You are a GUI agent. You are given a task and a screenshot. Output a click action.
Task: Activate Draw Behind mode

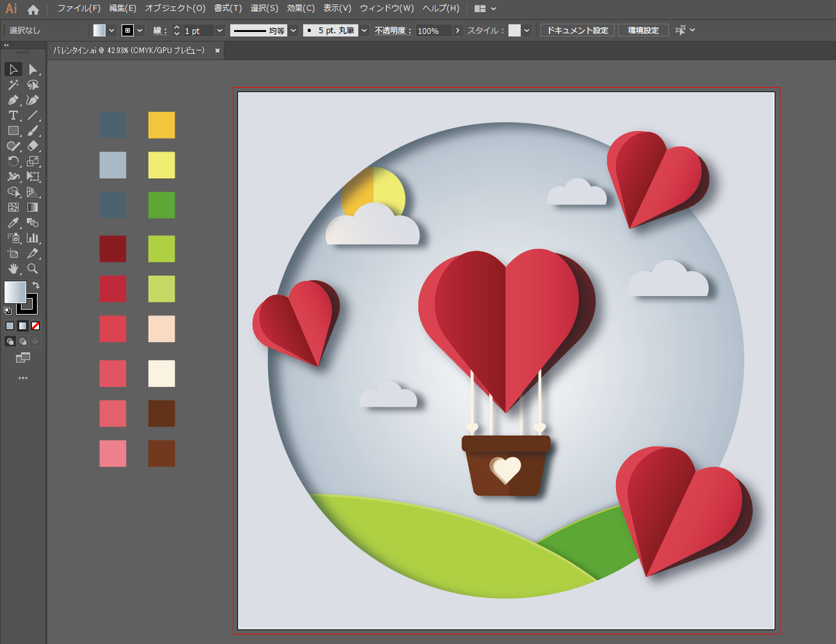[23, 341]
